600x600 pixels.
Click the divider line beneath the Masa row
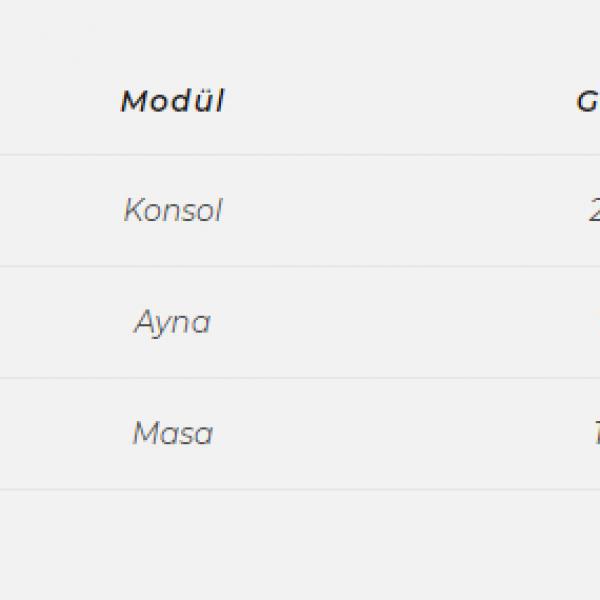[300, 489]
